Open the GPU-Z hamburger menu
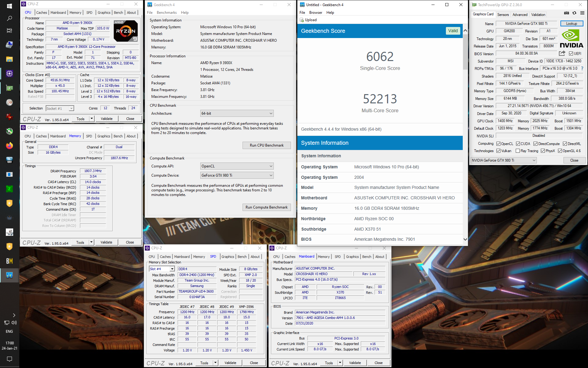 tap(582, 13)
